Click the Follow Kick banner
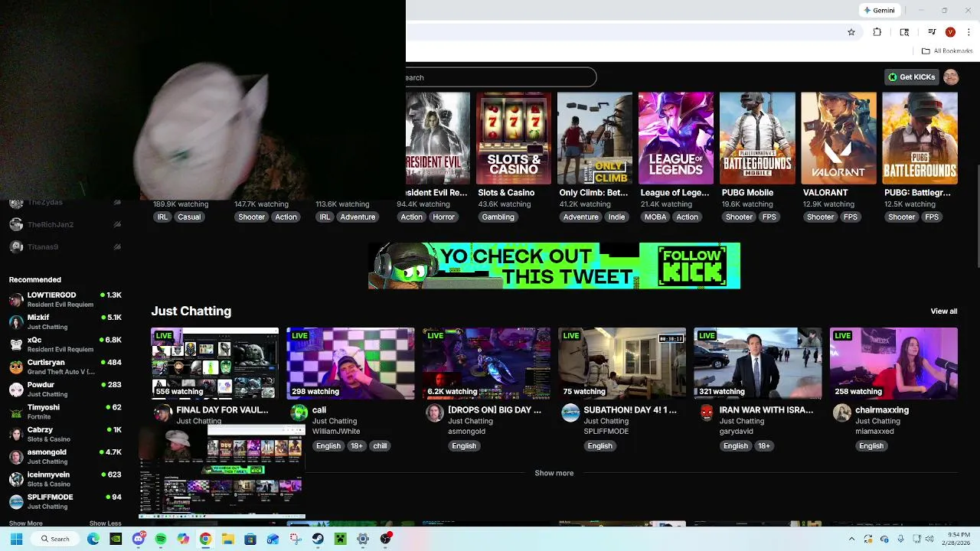Image resolution: width=980 pixels, height=551 pixels. pos(554,266)
